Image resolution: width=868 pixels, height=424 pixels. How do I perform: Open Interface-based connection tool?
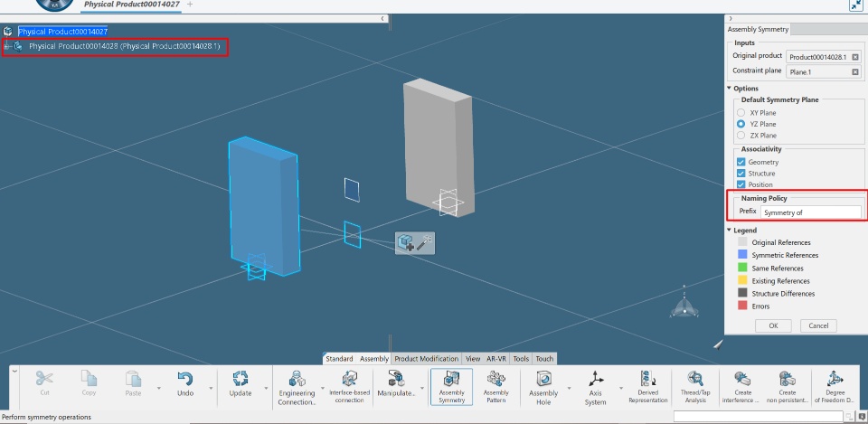(x=349, y=386)
